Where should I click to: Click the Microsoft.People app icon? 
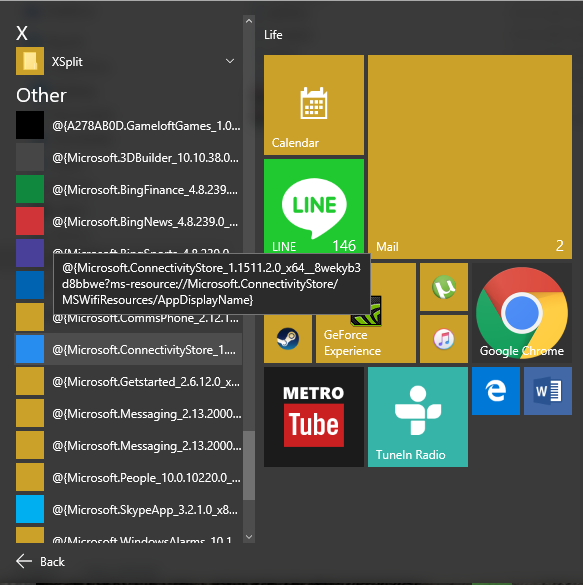[30, 477]
